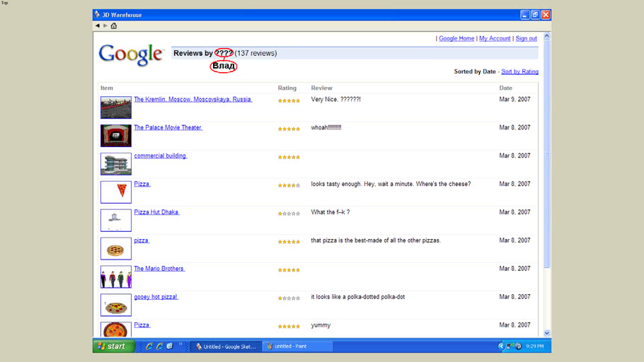Screen dimensions: 644x362
Task: Switch to Untitled - Google SketchUp taskbar item
Action: pyautogui.click(x=225, y=346)
